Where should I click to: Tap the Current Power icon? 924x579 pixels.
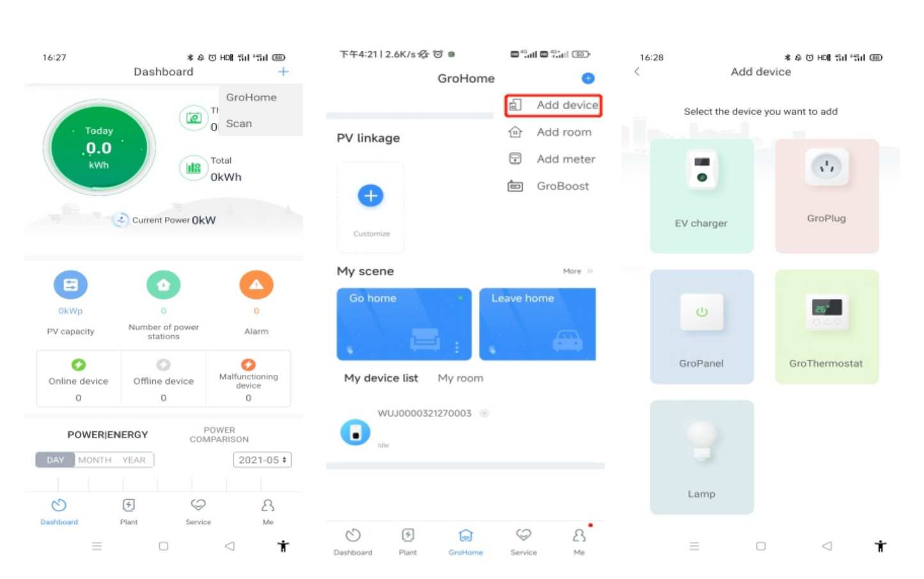(121, 220)
